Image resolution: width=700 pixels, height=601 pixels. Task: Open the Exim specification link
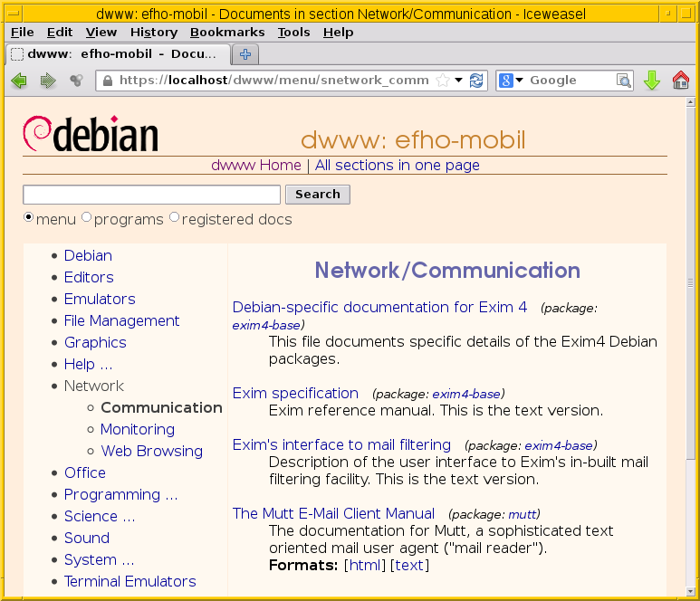(x=295, y=393)
